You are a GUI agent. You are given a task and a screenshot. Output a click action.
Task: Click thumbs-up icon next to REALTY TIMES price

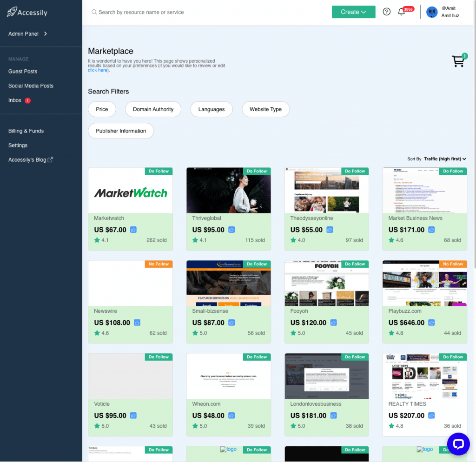[x=431, y=416]
